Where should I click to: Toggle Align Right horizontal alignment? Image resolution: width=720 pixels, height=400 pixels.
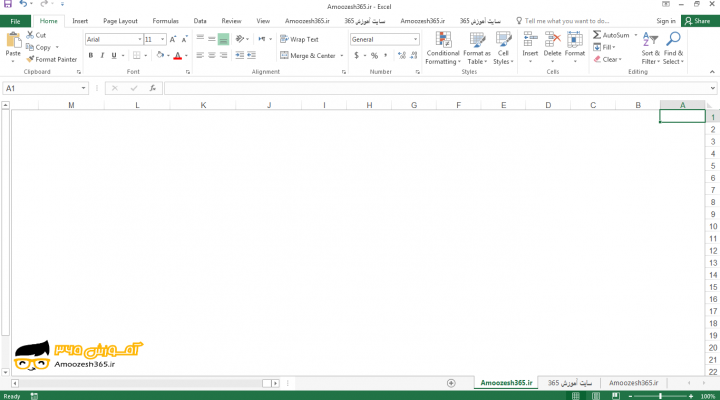[x=223, y=55]
